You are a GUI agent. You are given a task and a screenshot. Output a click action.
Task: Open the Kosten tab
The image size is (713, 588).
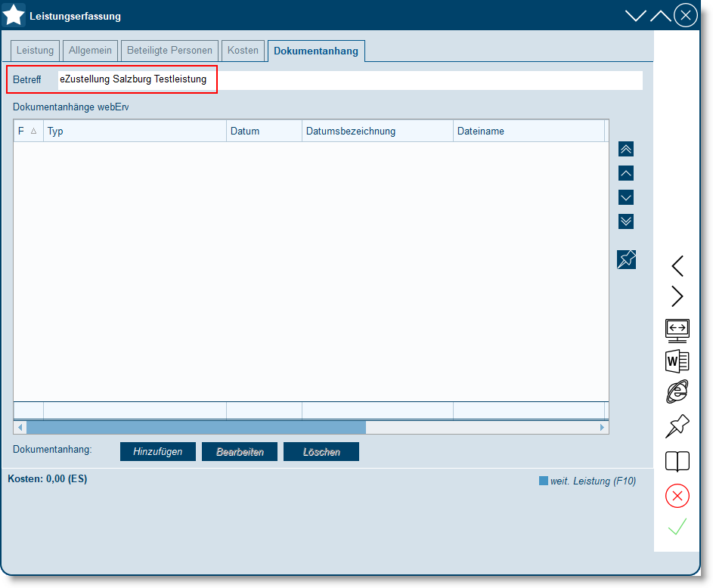(x=243, y=51)
